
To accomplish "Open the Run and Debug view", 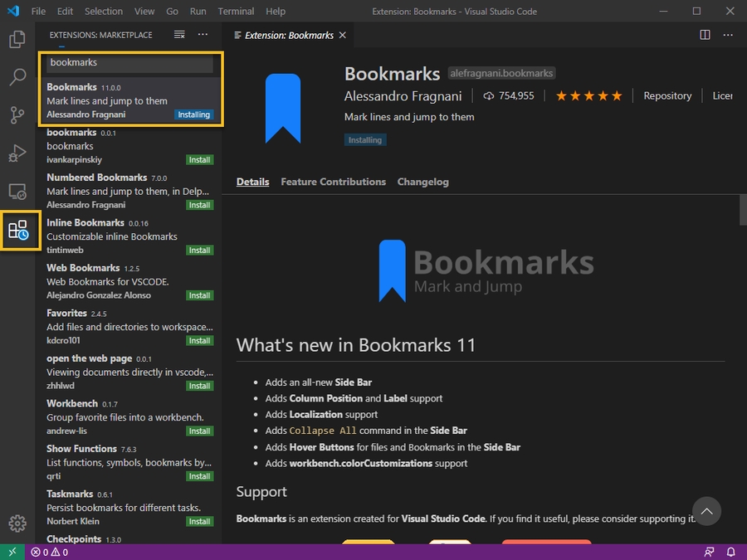I will 17,153.
